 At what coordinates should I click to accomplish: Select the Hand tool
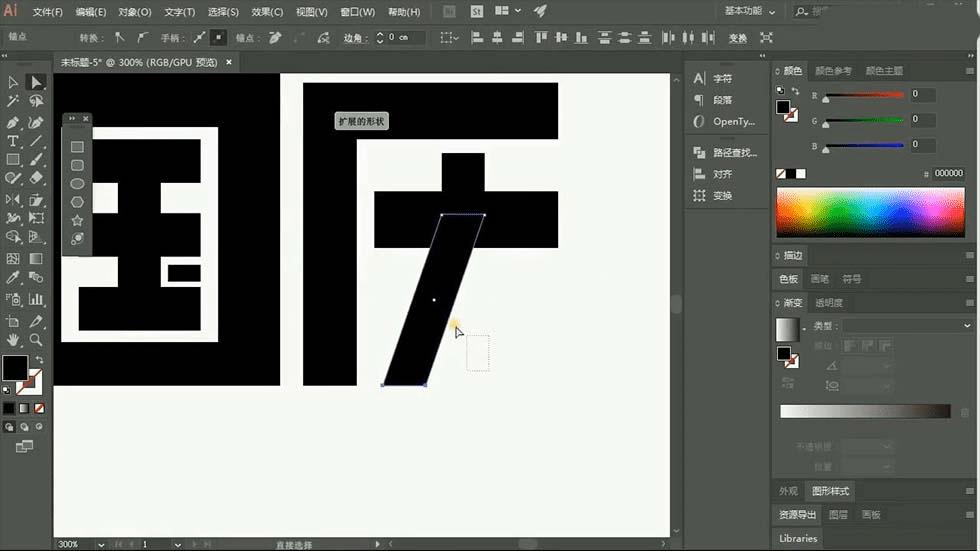12,340
